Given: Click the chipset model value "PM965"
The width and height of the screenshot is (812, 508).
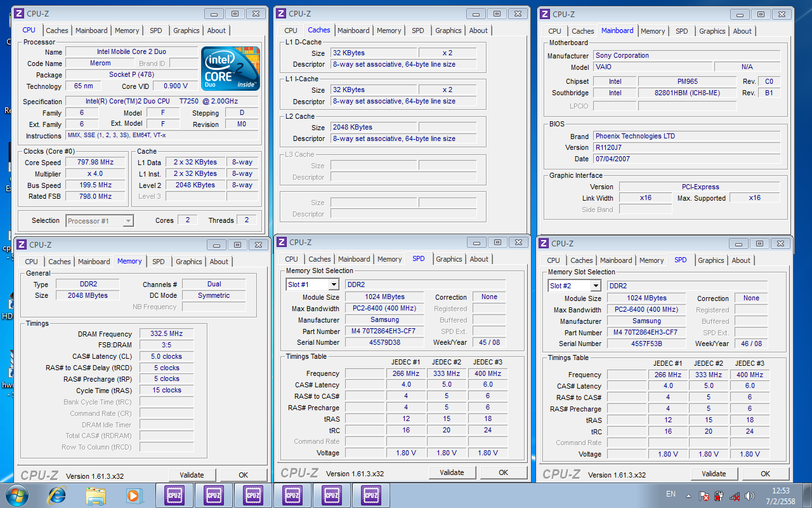Looking at the screenshot, I should click(686, 81).
